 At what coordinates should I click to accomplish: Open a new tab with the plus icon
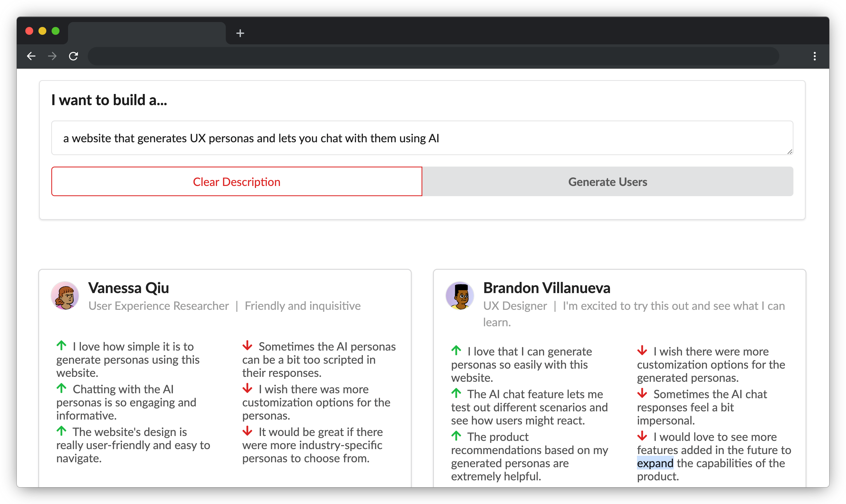tap(240, 33)
